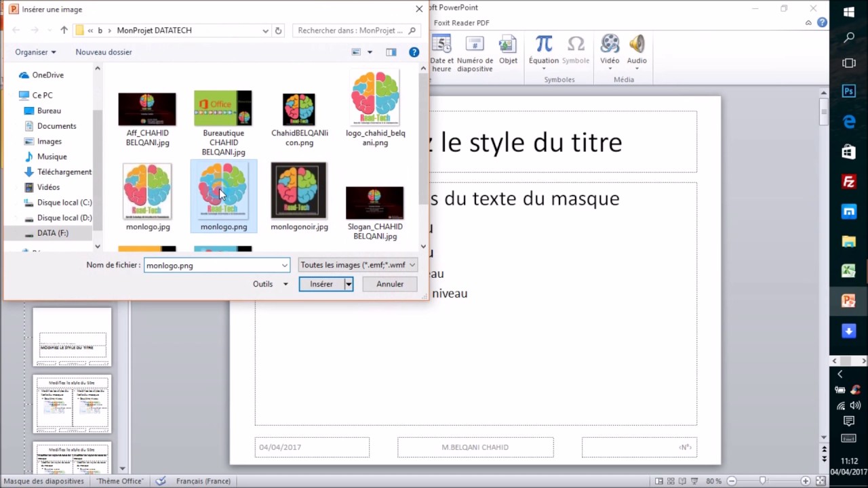Screen dimensions: 868x488
Task: Click the change view icon
Action: coord(356,52)
